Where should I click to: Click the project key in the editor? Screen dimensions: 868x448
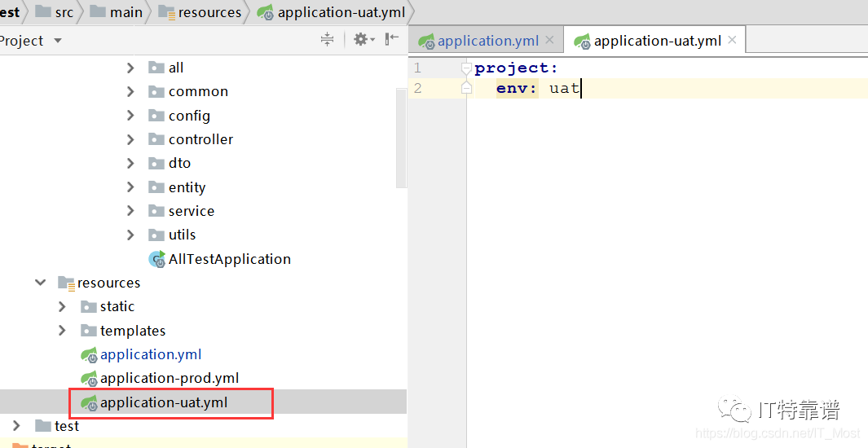click(x=516, y=68)
